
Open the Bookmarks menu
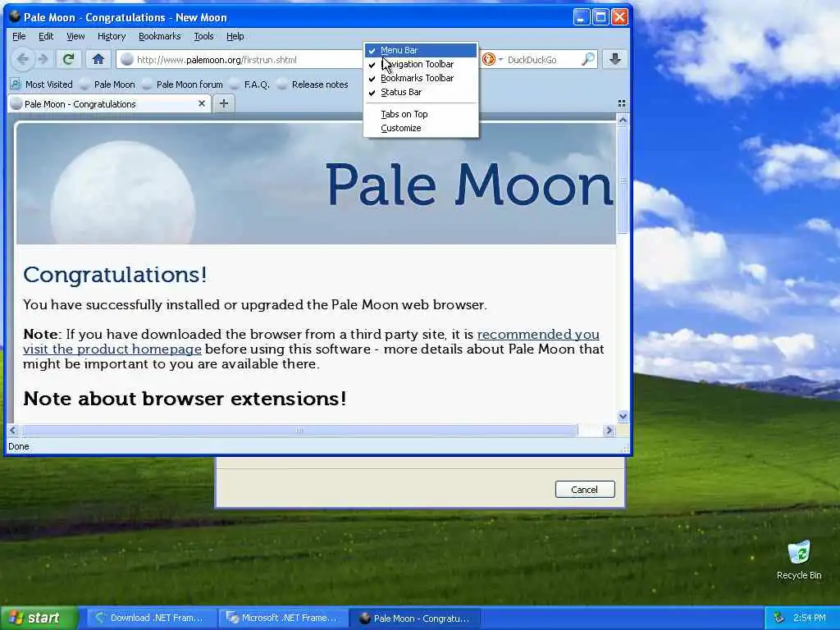tap(160, 36)
